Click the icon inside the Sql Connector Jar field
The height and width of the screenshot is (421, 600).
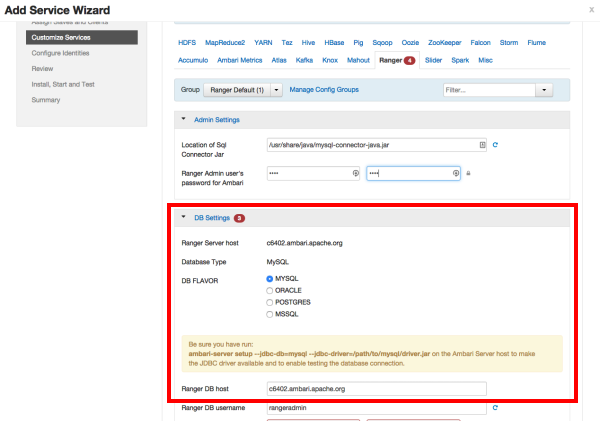[482, 145]
